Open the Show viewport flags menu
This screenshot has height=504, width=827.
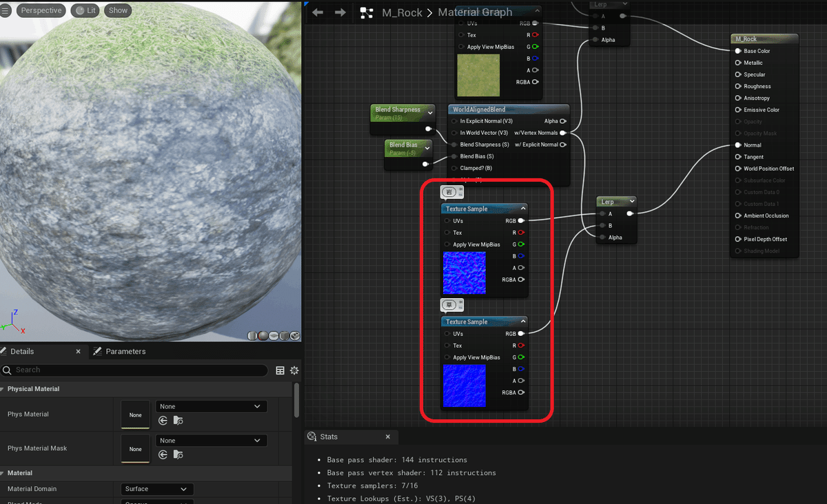click(118, 10)
